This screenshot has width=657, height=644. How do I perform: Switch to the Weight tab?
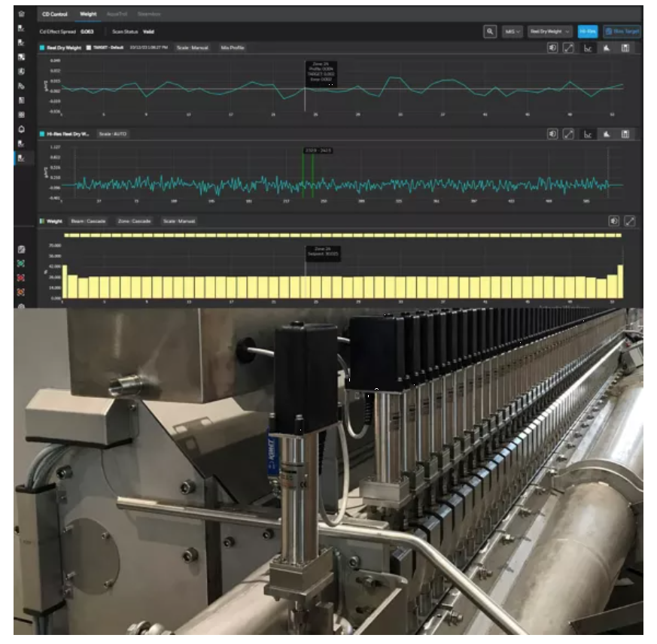pos(88,14)
